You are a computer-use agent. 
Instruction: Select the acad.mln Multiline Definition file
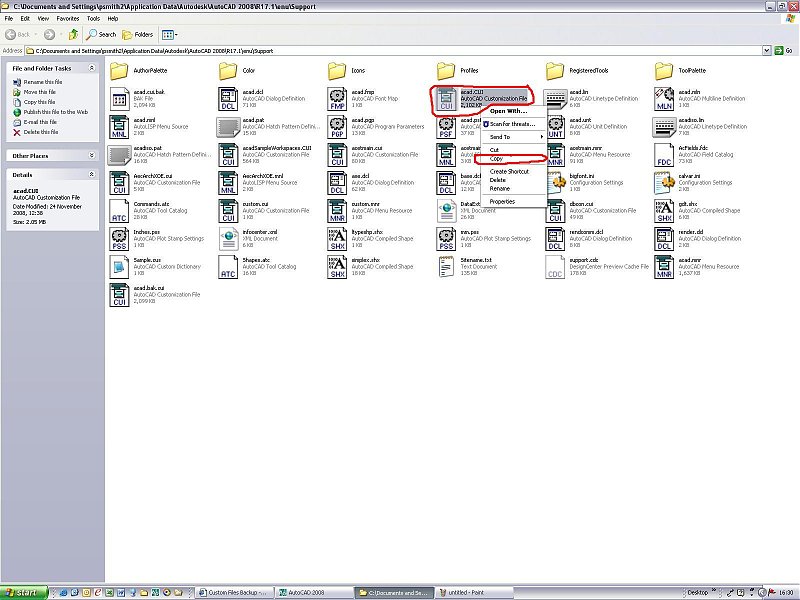[x=700, y=98]
